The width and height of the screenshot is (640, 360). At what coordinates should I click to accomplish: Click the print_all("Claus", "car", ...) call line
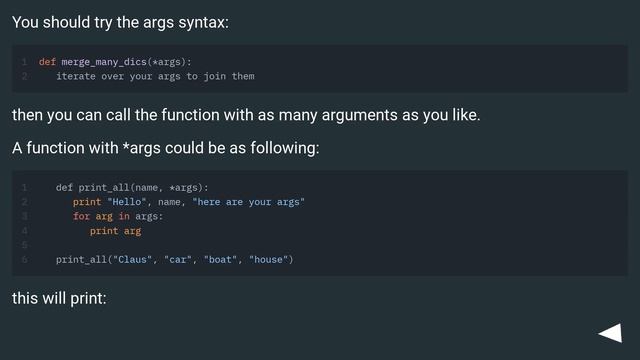[x=174, y=260]
